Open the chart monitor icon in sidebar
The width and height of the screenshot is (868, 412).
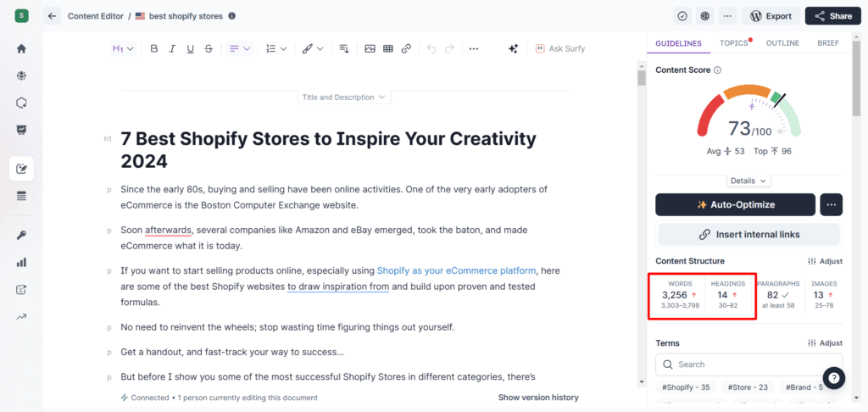21,131
